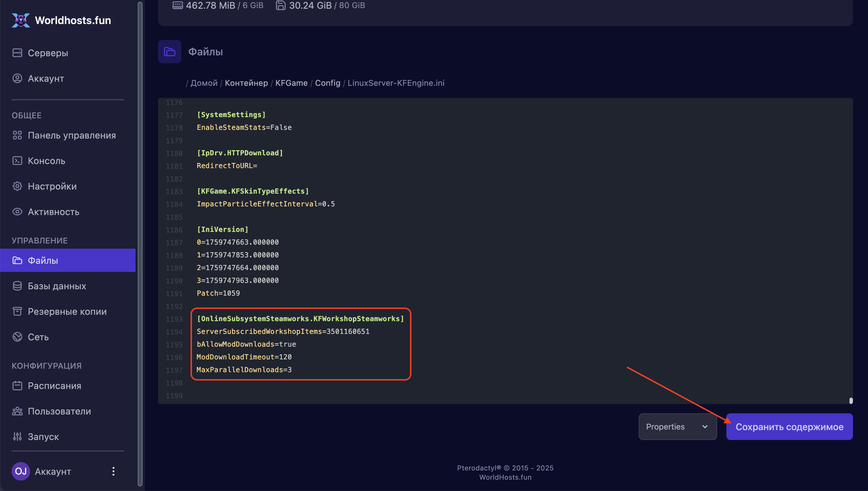Click the Сохранить содержимое button

789,427
